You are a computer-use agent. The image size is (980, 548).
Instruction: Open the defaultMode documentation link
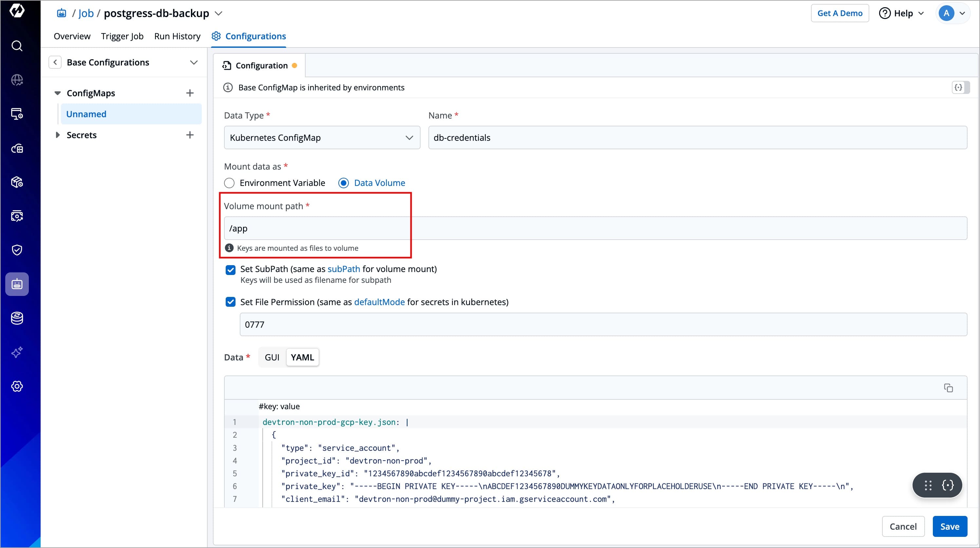click(x=379, y=302)
